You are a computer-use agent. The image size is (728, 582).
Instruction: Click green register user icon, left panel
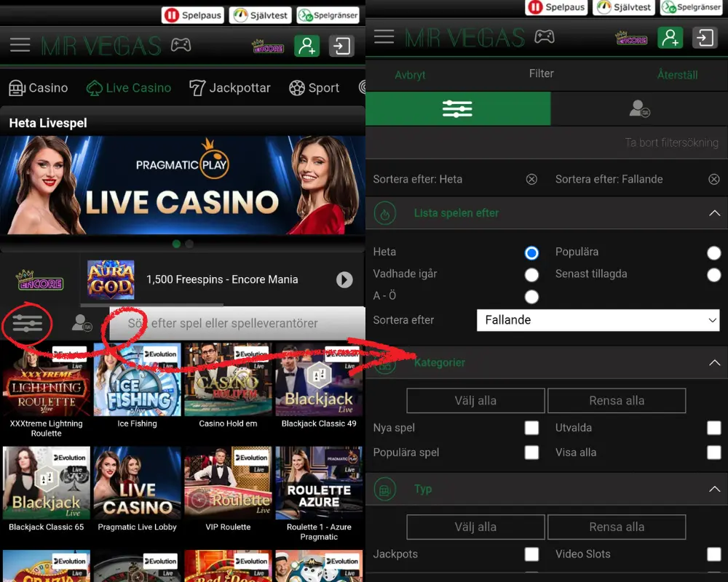pyautogui.click(x=307, y=46)
